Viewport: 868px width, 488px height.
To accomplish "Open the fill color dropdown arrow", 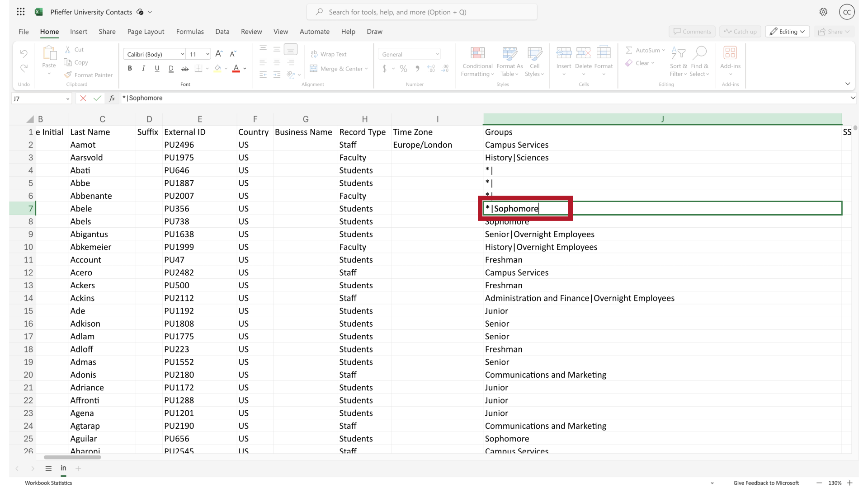I will click(226, 68).
